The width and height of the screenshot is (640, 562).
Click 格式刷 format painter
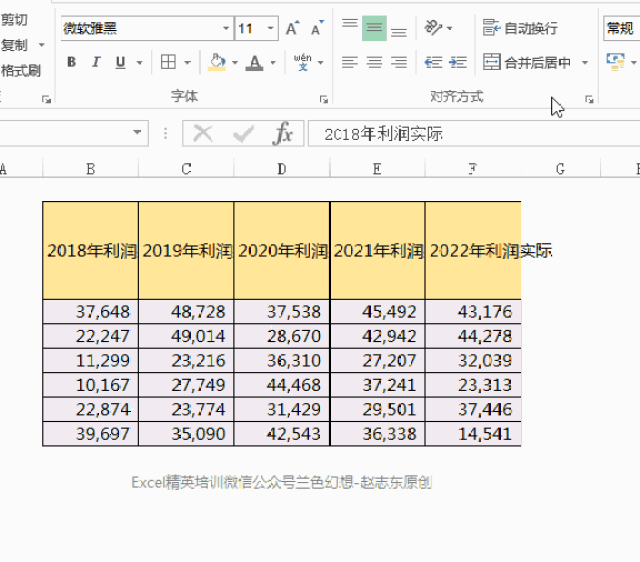click(x=20, y=71)
